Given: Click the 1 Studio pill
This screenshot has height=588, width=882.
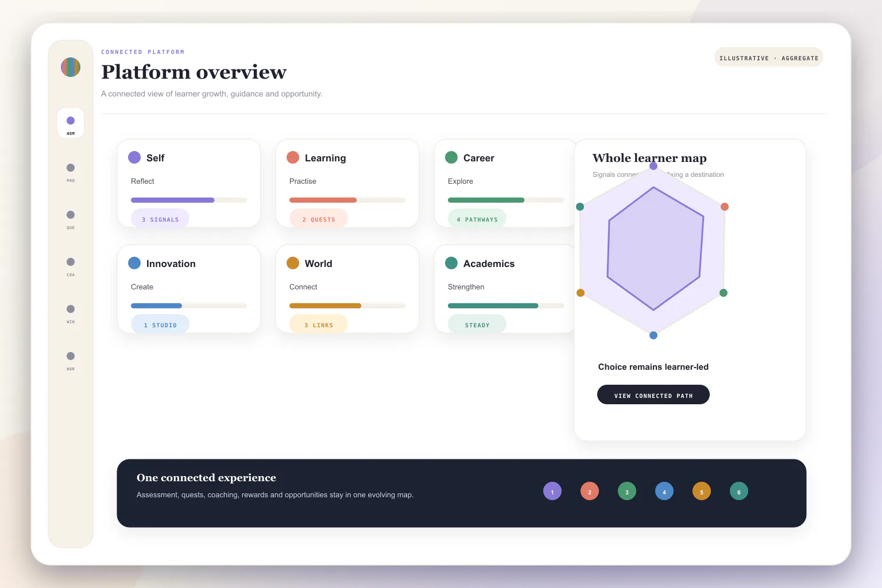Looking at the screenshot, I should coord(160,324).
